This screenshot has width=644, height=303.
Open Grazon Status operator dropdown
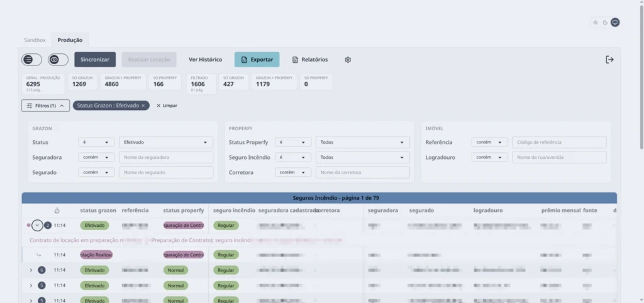96,142
